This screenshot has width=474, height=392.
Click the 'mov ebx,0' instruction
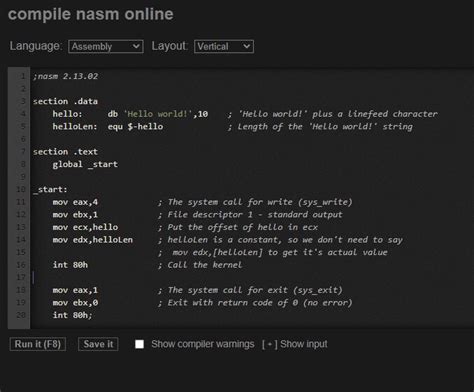tap(75, 303)
